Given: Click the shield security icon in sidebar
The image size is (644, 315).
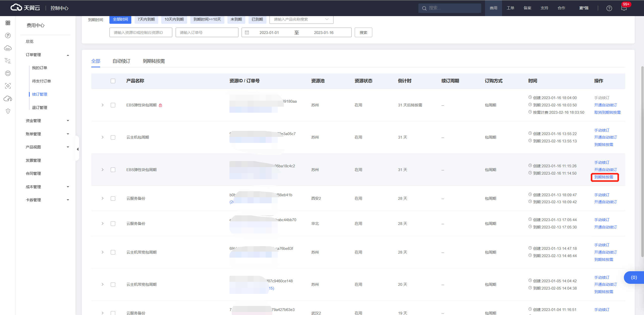Looking at the screenshot, I should pos(8,111).
